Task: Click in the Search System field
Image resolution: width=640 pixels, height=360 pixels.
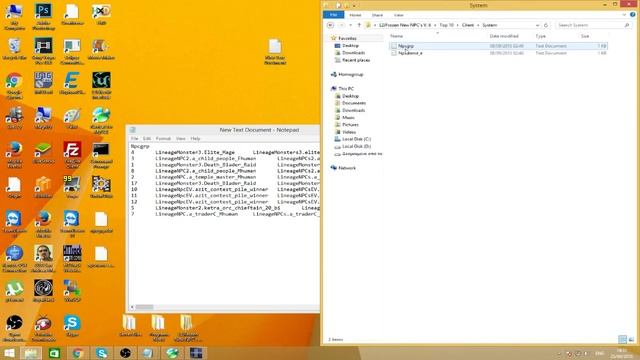Action: (x=593, y=25)
